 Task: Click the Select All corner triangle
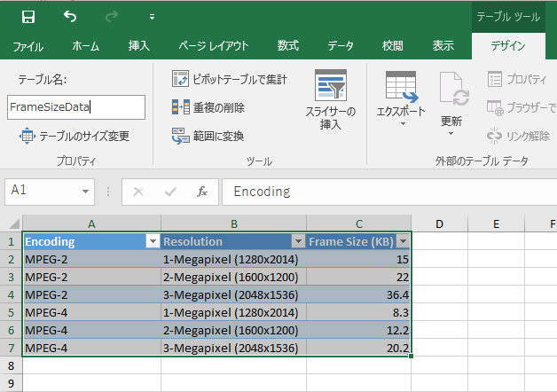[13, 224]
